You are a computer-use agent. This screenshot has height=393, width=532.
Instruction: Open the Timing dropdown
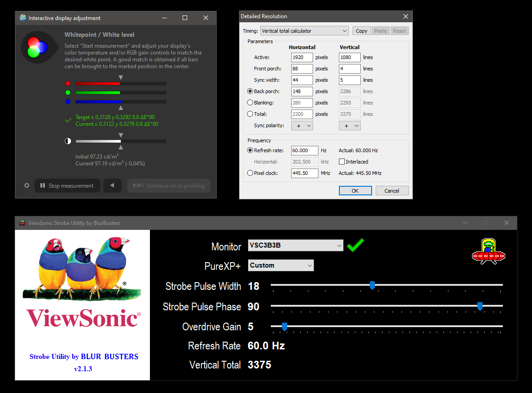coord(304,30)
